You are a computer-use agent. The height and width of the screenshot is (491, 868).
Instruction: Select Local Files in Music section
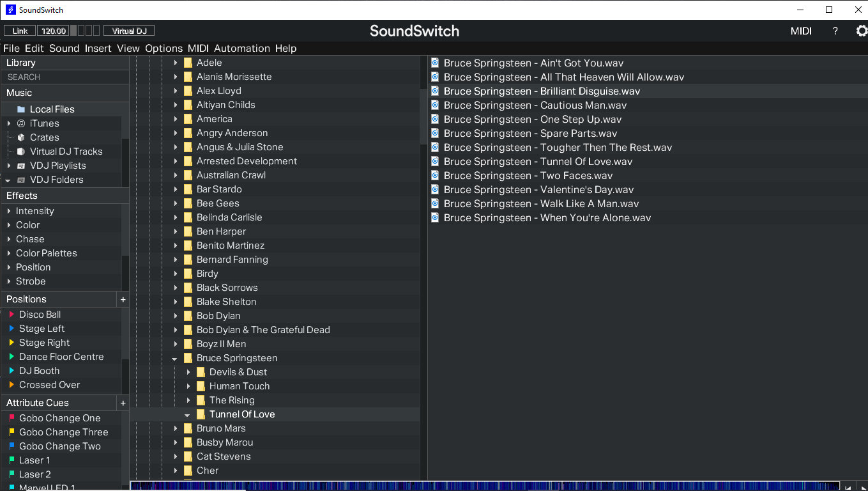pos(52,109)
